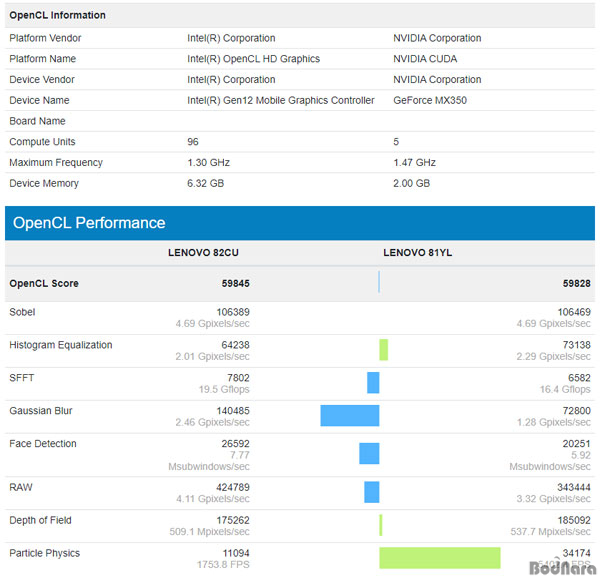Select the 1.47 GHz frequency value
This screenshot has height=578, width=600.
click(414, 163)
